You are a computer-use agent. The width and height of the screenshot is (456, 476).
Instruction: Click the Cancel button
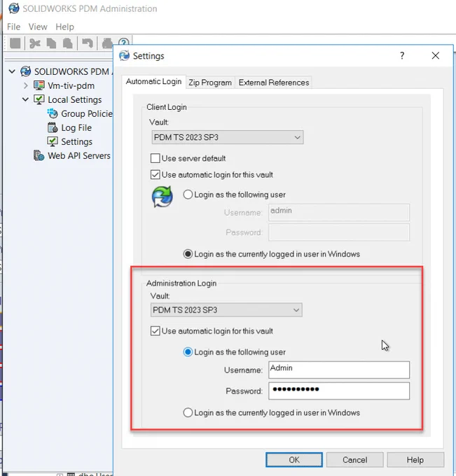pos(355,460)
